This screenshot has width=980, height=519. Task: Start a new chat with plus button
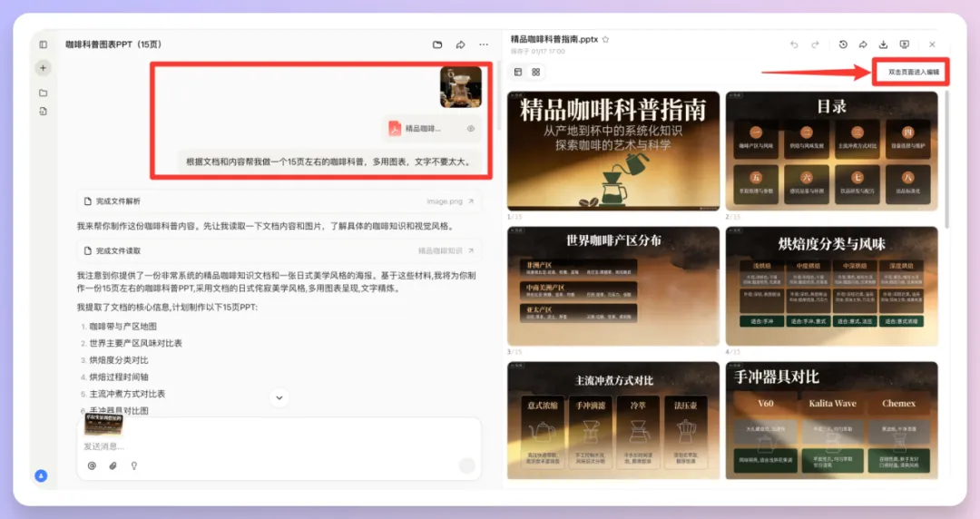tap(43, 68)
